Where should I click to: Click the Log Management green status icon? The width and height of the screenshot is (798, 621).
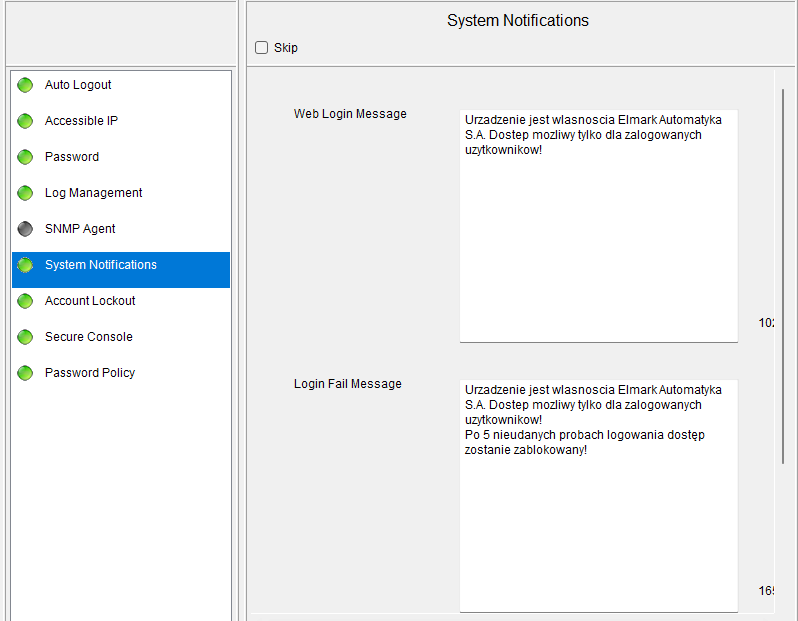coord(25,193)
